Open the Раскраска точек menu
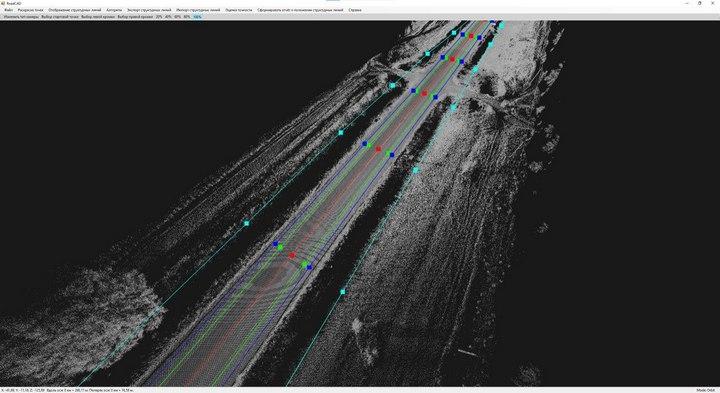Viewport: 720px width, 393px height. point(30,10)
